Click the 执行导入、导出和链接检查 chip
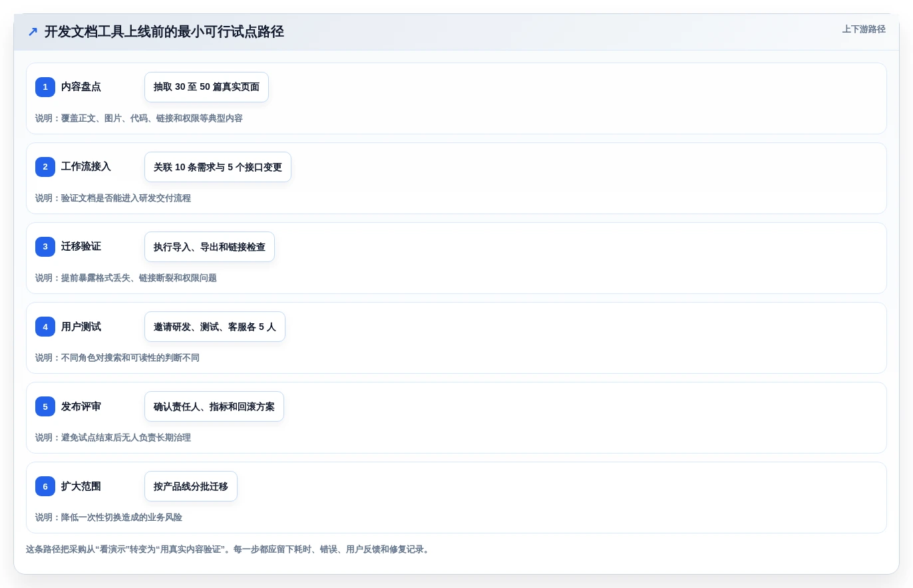The image size is (913, 588). tap(210, 247)
